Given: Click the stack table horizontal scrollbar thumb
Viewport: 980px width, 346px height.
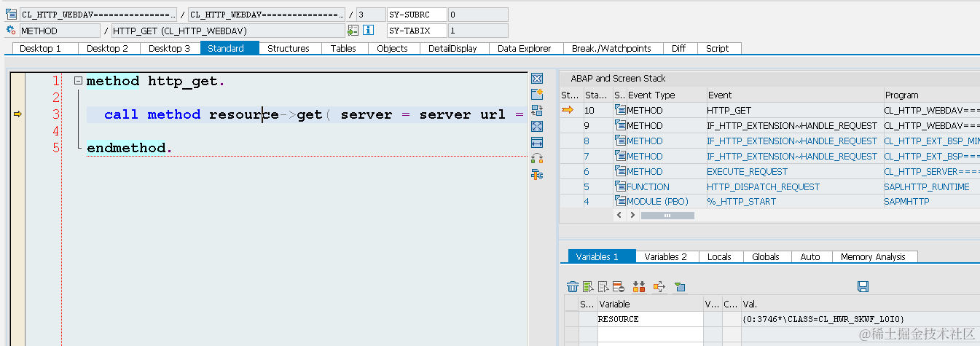Looking at the screenshot, I should [x=667, y=215].
